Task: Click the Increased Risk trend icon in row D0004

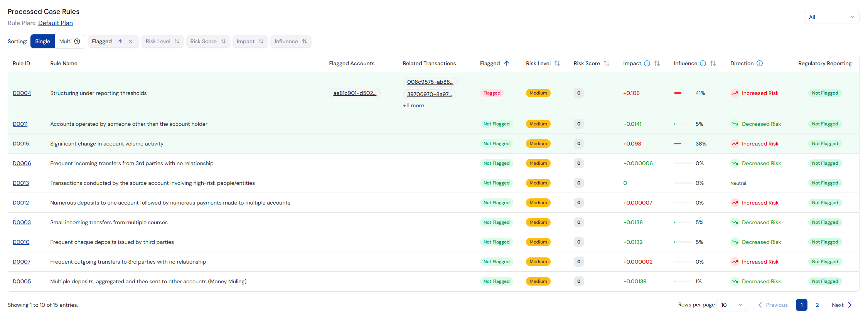Action: pos(735,93)
